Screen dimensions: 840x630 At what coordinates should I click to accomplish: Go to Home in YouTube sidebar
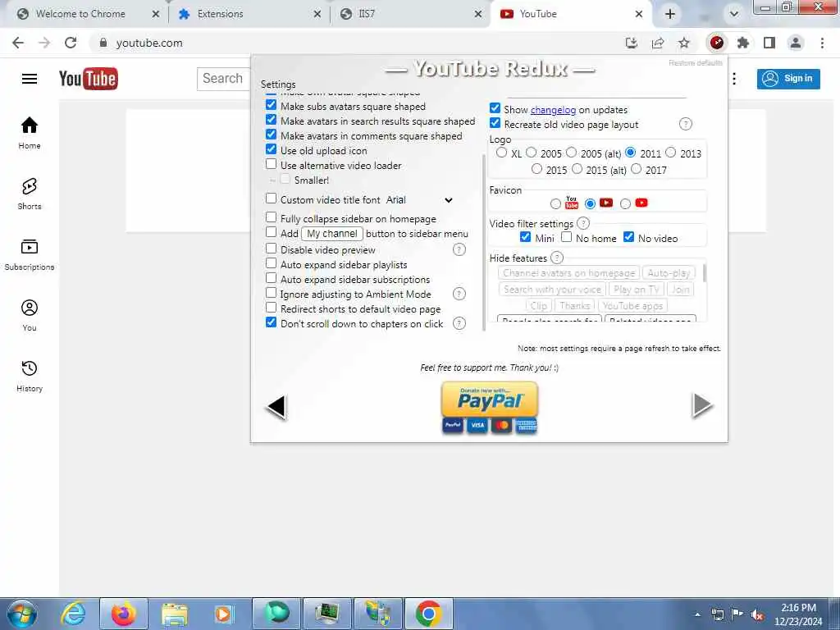tap(30, 133)
